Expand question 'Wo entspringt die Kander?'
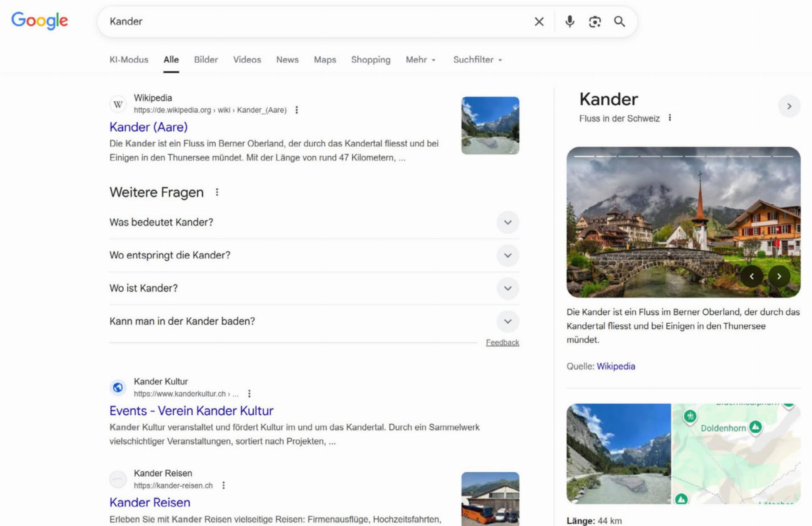 pos(507,256)
